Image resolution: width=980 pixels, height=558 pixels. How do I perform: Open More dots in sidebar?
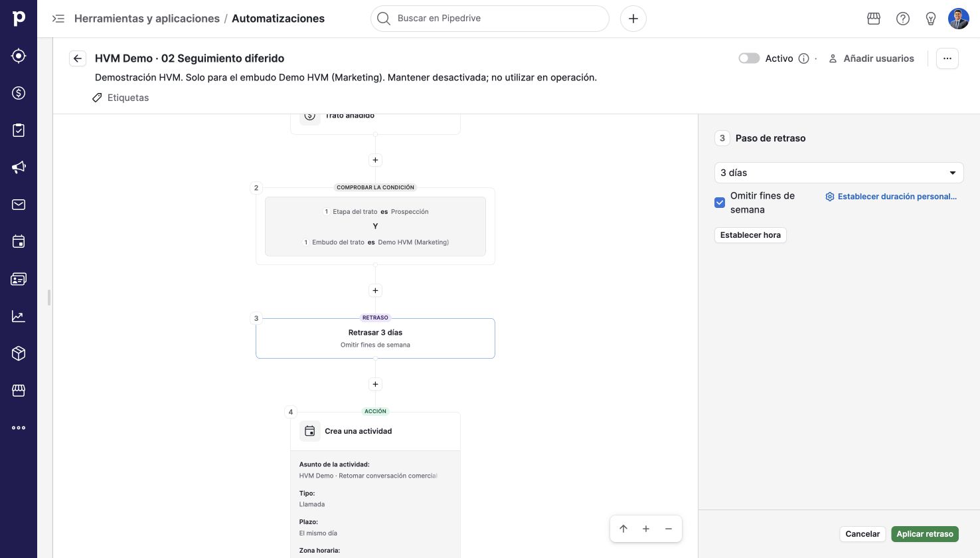19,428
